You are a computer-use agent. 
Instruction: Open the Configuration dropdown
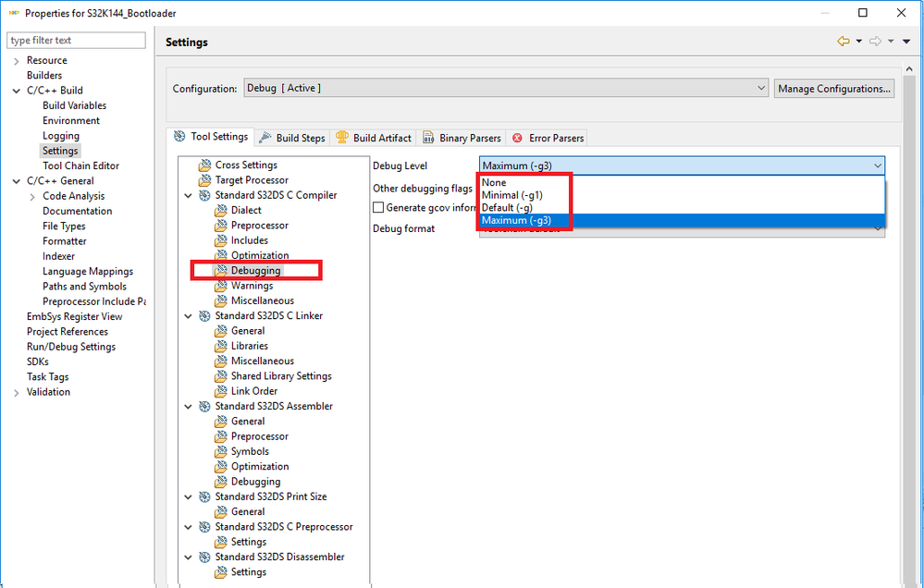pos(506,89)
